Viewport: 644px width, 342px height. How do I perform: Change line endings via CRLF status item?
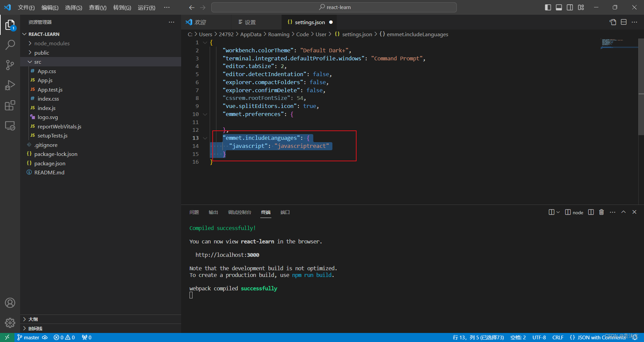(558, 337)
